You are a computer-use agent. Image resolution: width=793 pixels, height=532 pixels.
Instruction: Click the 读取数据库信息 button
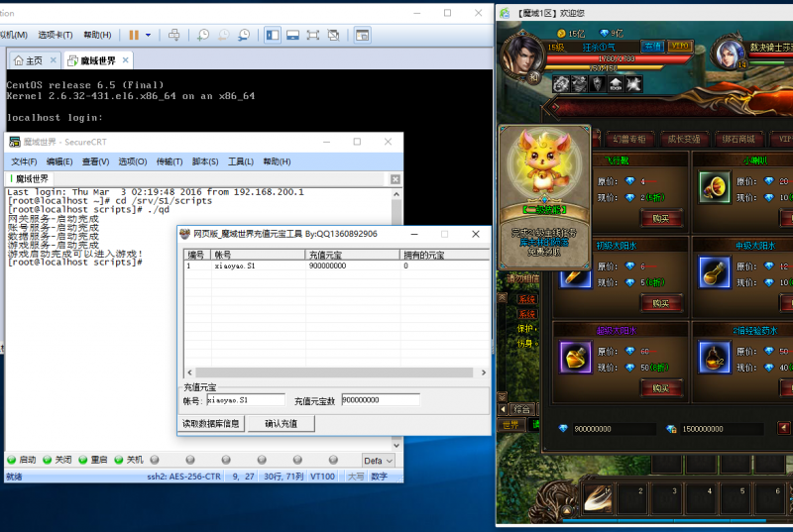210,423
